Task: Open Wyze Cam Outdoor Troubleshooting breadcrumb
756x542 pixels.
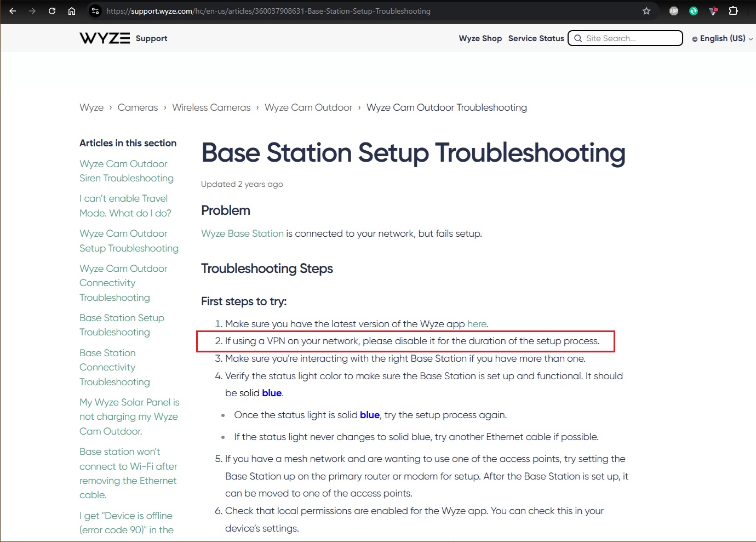Action: (x=446, y=107)
